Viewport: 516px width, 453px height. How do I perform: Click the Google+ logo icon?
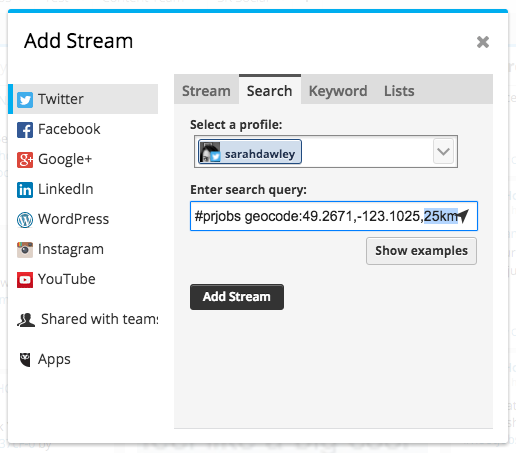(x=25, y=160)
